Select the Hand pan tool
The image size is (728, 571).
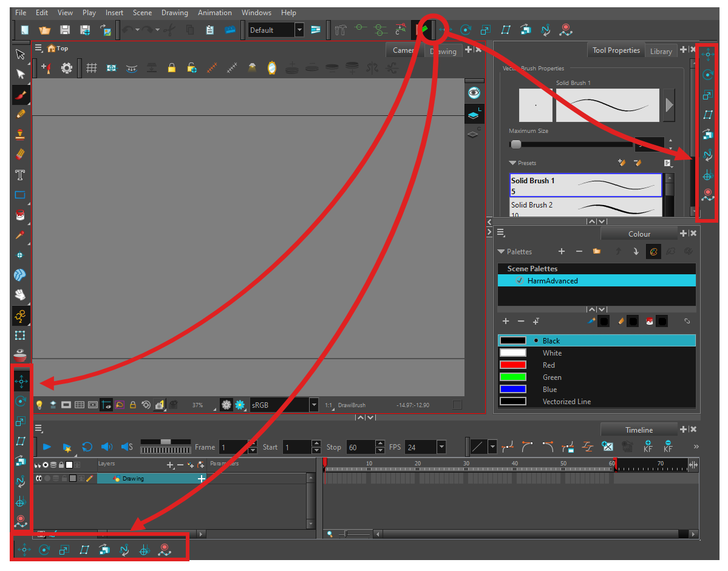(x=20, y=295)
